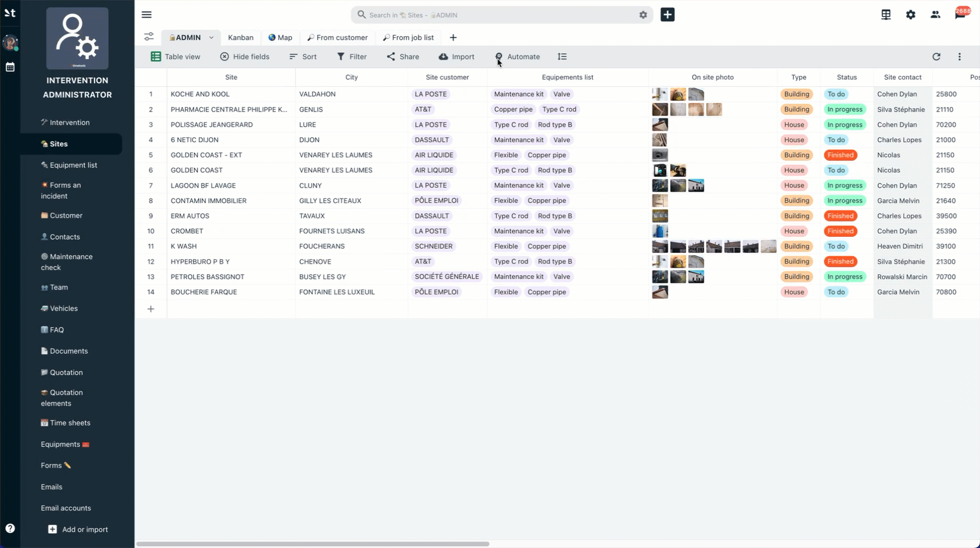Expand the ADMIN view dropdown arrow
This screenshot has width=980, height=548.
pyautogui.click(x=211, y=38)
